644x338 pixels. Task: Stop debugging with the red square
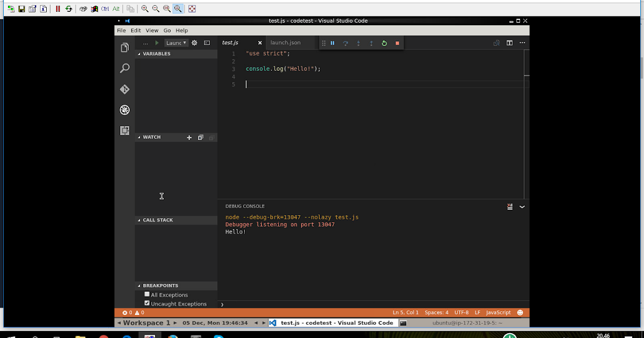(x=397, y=43)
